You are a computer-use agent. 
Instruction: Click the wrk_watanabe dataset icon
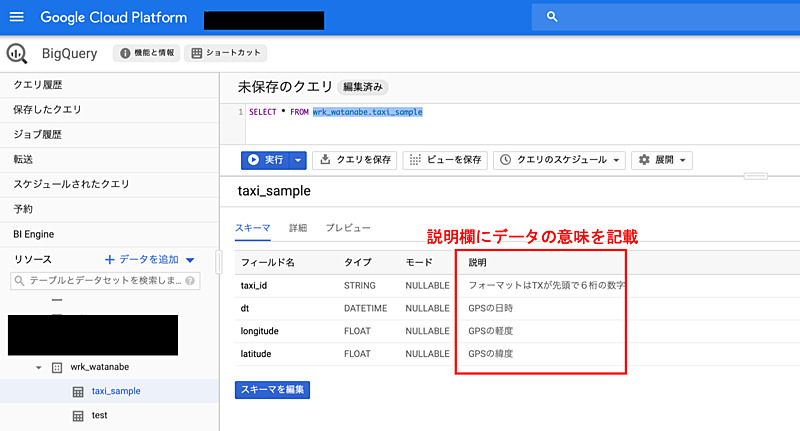pyautogui.click(x=57, y=367)
